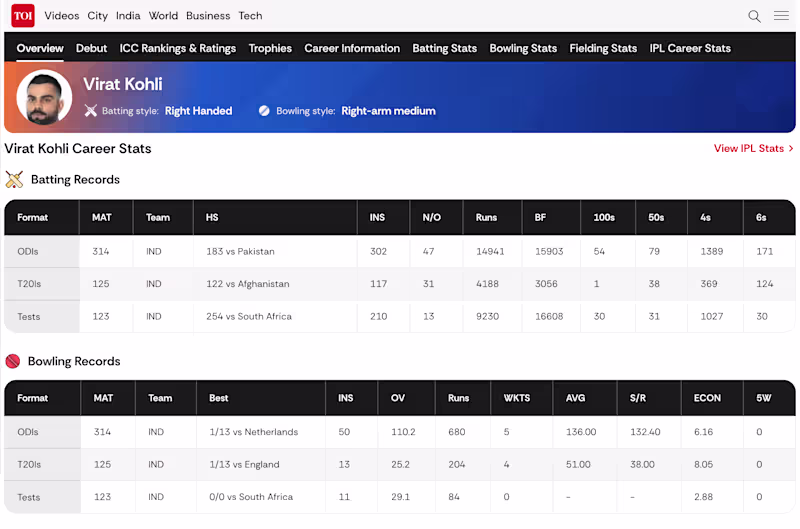
Task: Click the WKTS column header
Action: click(x=516, y=398)
